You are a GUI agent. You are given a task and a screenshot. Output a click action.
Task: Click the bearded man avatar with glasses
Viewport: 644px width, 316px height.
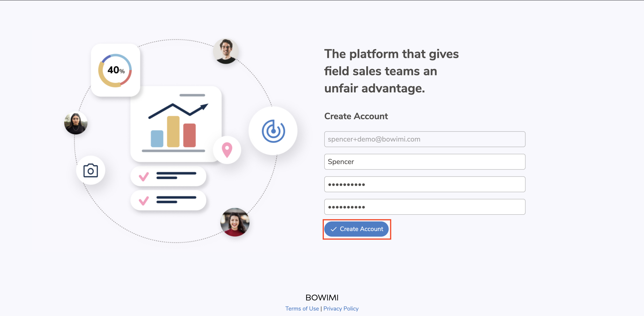pos(226,51)
